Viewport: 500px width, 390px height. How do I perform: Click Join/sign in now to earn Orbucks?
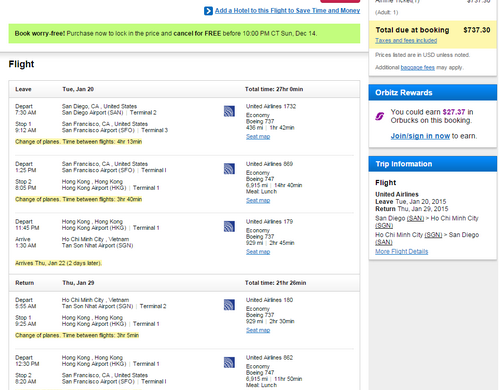420,136
